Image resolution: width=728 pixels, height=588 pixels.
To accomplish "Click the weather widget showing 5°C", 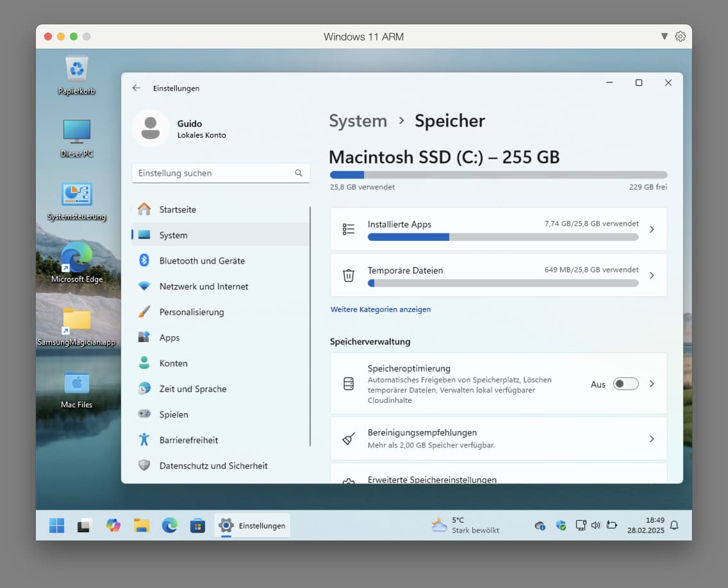I will [x=465, y=525].
